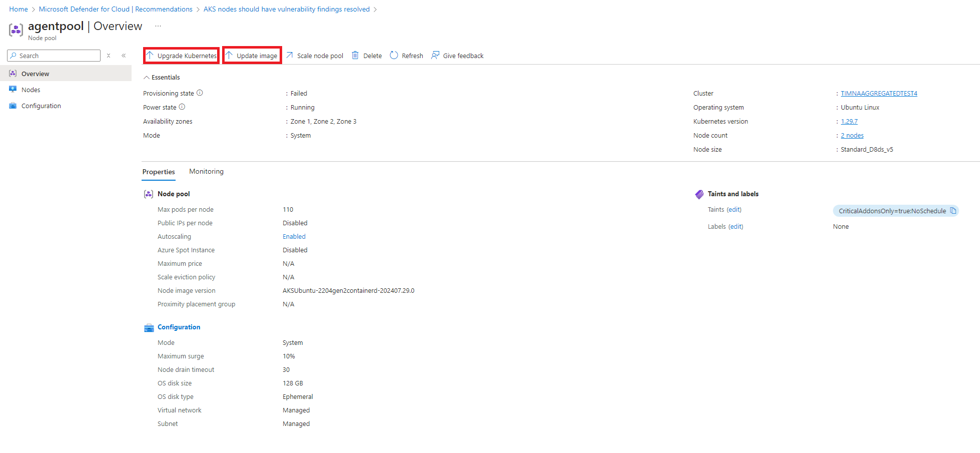Click the Delete trash icon
The image size is (980, 453).
tap(355, 55)
